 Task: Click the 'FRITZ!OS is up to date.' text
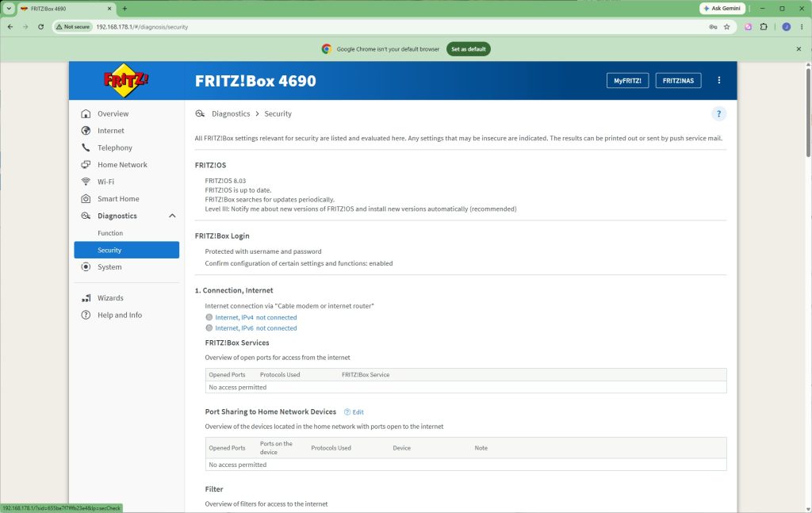pos(238,190)
